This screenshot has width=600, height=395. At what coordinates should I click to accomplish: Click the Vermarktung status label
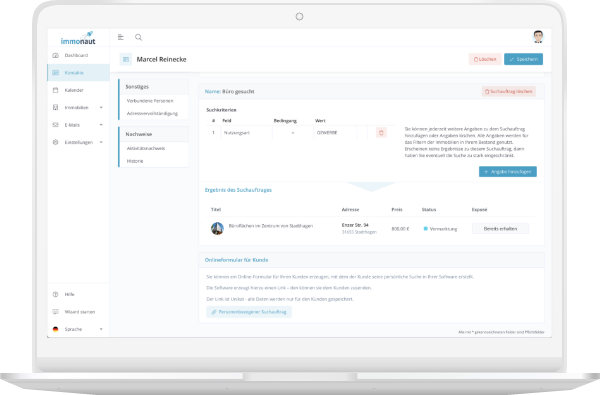click(443, 229)
